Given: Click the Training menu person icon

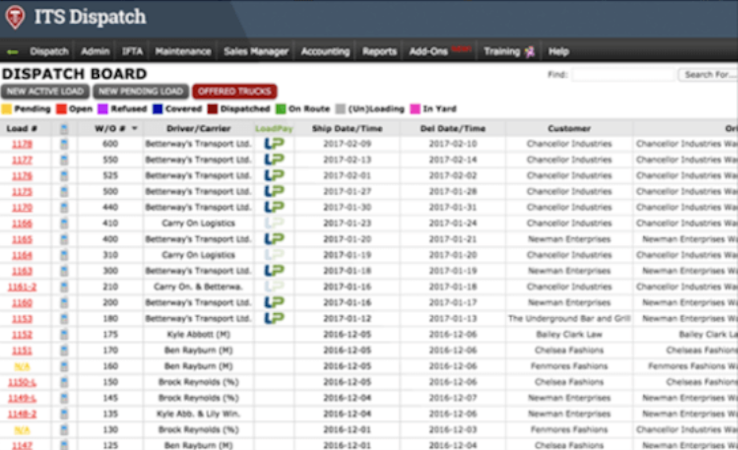Looking at the screenshot, I should click(x=530, y=51).
